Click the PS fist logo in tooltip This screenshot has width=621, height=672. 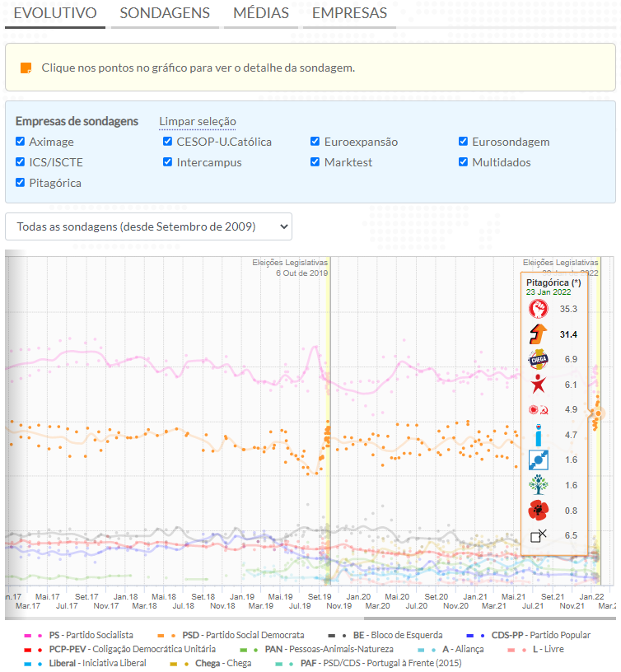[538, 309]
